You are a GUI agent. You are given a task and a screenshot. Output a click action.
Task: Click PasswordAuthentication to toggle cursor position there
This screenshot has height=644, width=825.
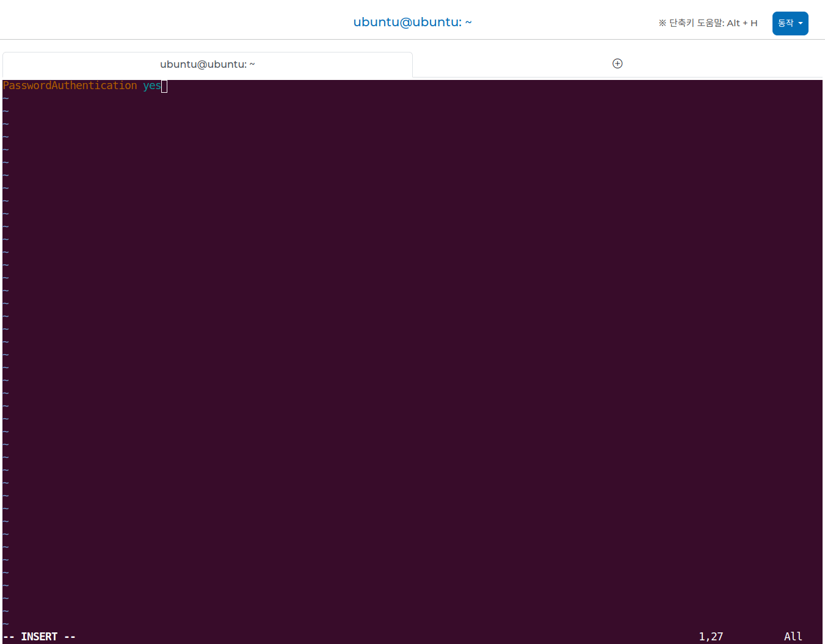(70, 85)
